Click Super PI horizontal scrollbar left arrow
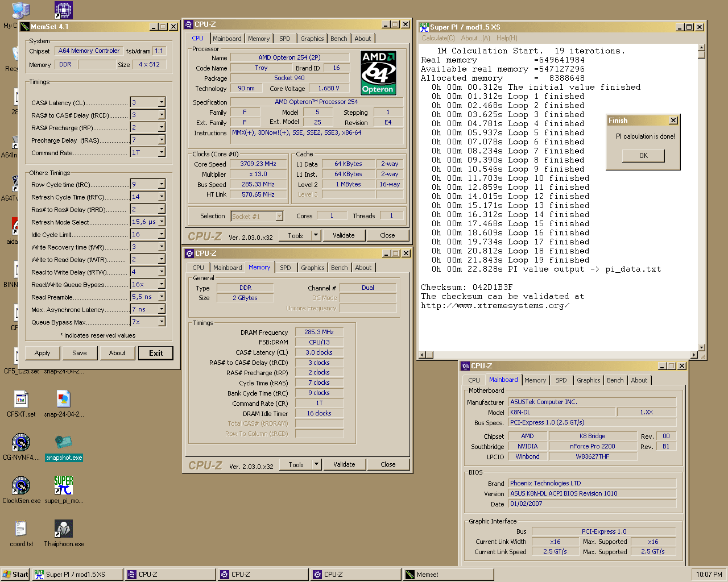728x582 pixels. click(422, 355)
